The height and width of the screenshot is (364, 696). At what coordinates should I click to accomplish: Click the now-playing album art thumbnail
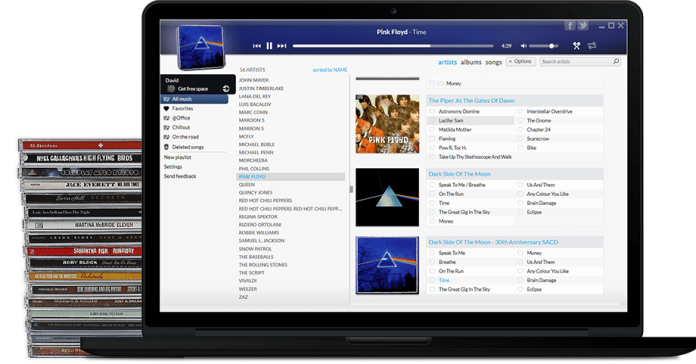201,47
